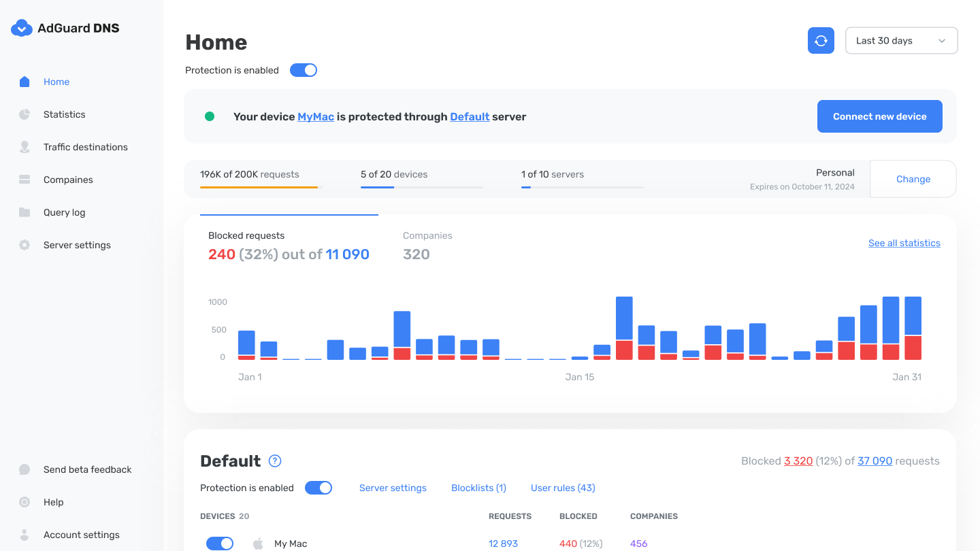Turn off Default server protection toggle
980x551 pixels.
tap(318, 488)
